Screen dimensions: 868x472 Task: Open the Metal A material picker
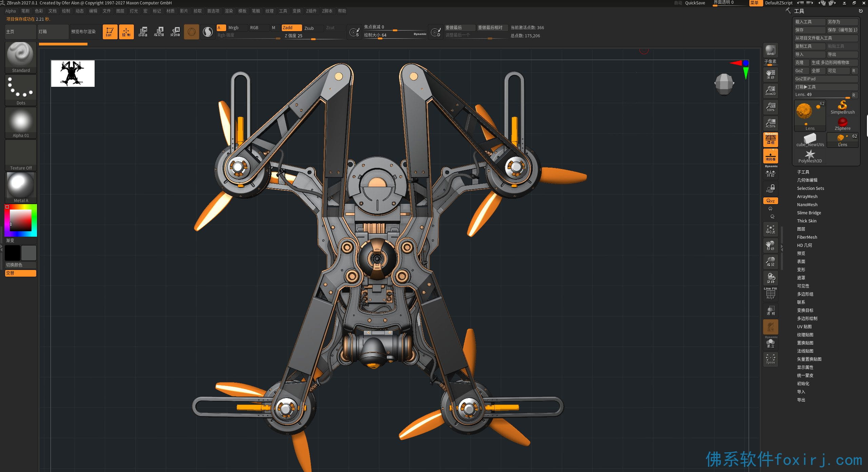21,188
